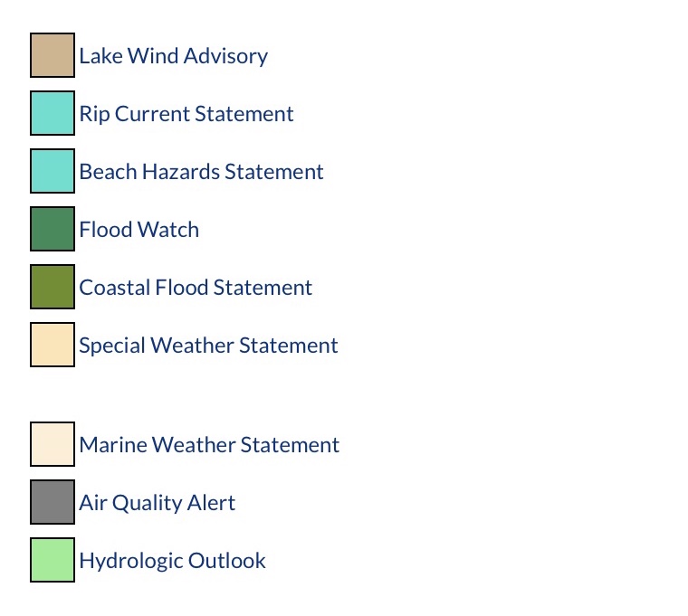Pick the light green Hydrologic Outlook swatch
Image resolution: width=688 pixels, height=616 pixels.
click(x=53, y=560)
